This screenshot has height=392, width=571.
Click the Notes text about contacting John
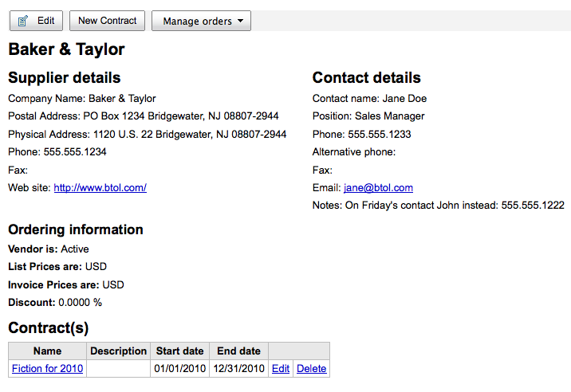439,206
